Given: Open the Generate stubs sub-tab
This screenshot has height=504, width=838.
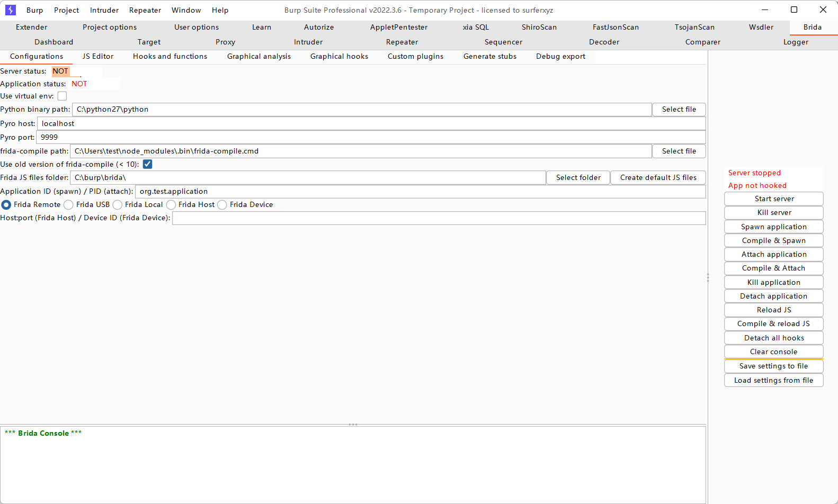Looking at the screenshot, I should point(490,57).
